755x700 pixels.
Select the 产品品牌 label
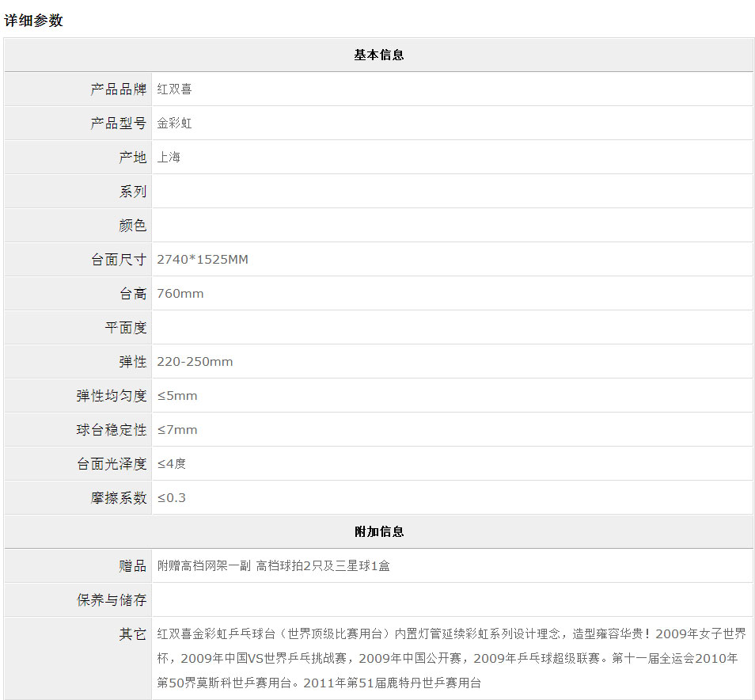pyautogui.click(x=119, y=89)
